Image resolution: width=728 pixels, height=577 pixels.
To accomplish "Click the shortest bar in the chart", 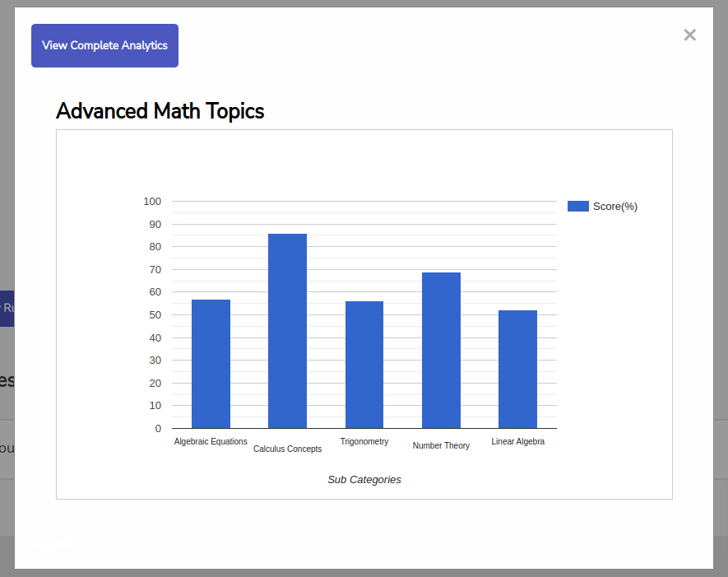I will [517, 369].
